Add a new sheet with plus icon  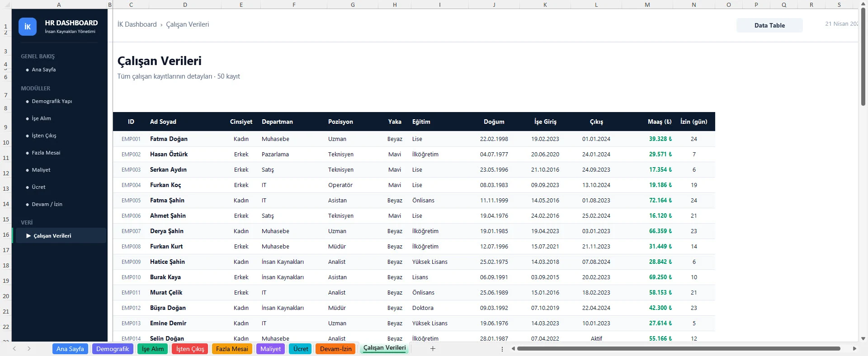tap(433, 348)
